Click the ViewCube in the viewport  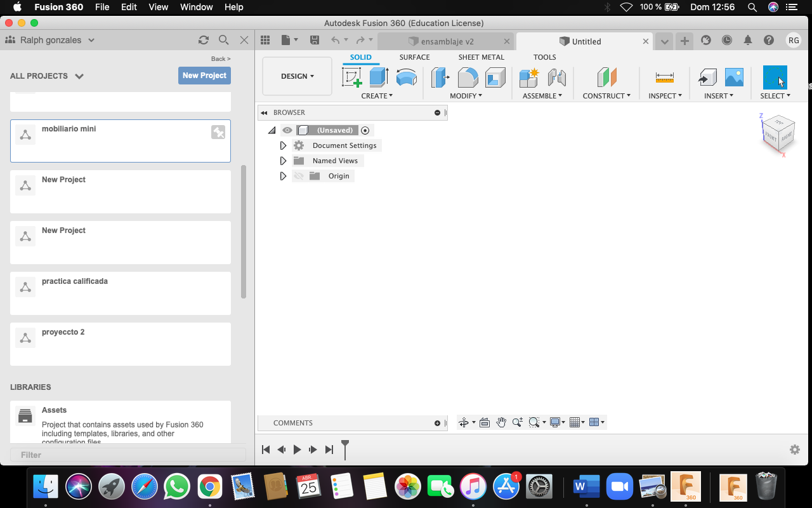click(x=777, y=133)
